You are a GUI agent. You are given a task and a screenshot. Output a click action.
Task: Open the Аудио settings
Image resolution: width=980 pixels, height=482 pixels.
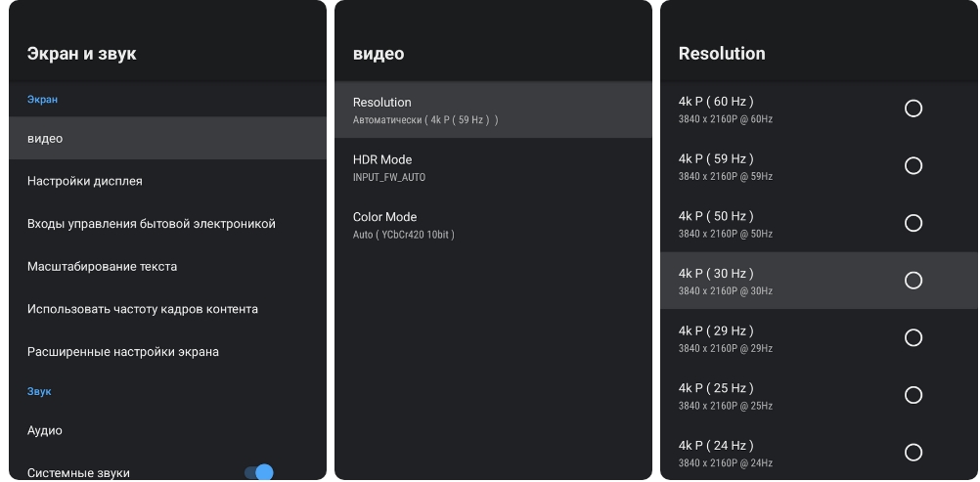[x=167, y=430]
